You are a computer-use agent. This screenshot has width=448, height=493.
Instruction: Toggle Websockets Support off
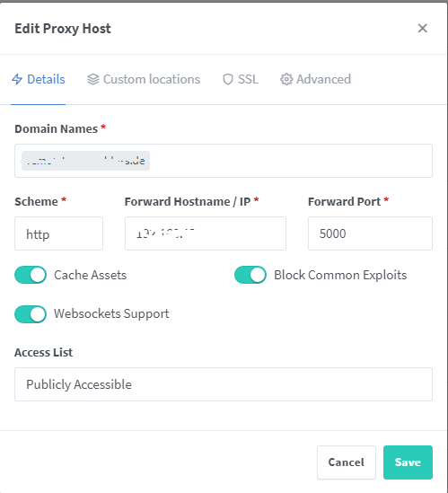tap(31, 314)
